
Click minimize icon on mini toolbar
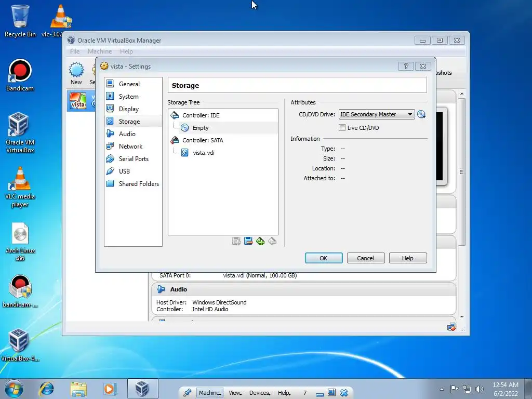[320, 394]
